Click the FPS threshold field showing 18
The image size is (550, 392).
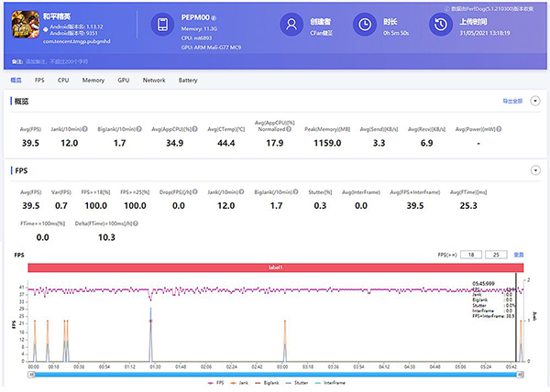pyautogui.click(x=470, y=254)
